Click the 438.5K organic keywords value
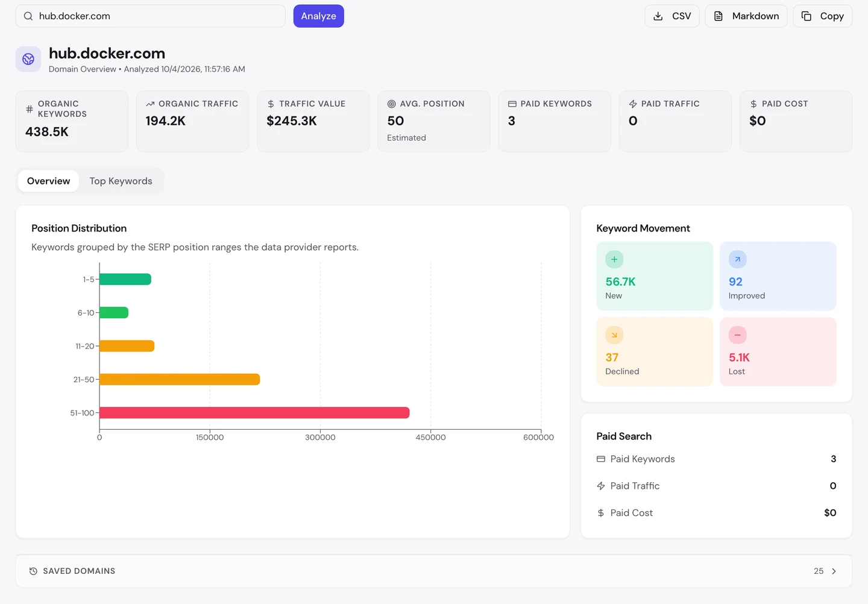The image size is (868, 604). pos(47,131)
